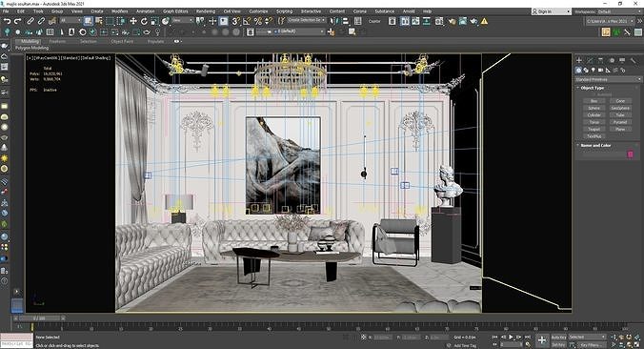Switch to the Populate ribbon tab
644x349 pixels.
[x=155, y=42]
